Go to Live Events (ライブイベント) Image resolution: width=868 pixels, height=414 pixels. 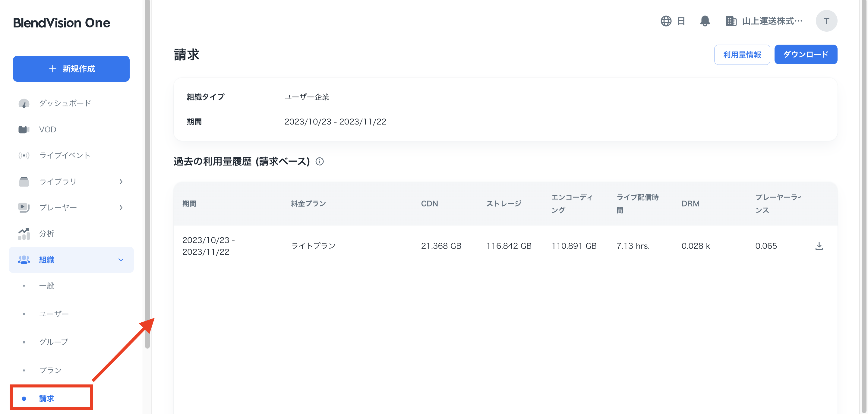click(65, 155)
